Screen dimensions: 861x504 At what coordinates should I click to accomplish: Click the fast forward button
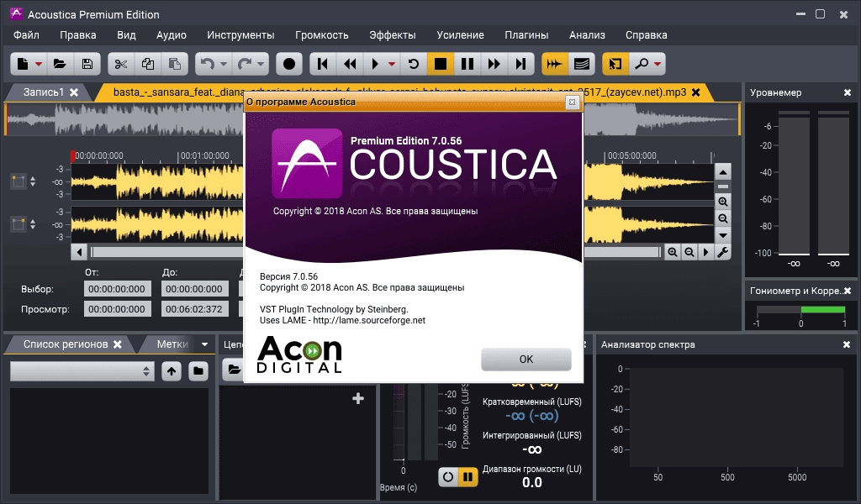pyautogui.click(x=494, y=64)
